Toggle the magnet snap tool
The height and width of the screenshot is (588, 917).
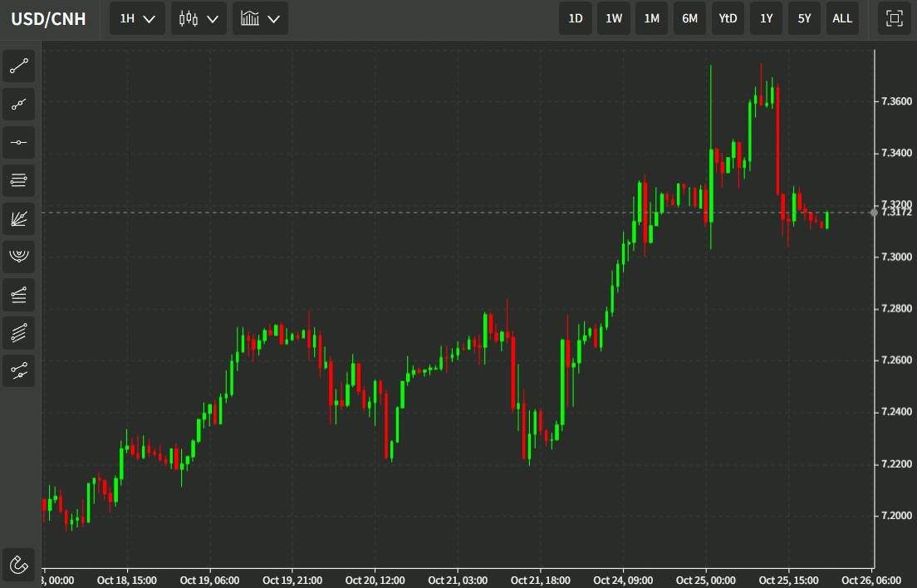click(19, 565)
